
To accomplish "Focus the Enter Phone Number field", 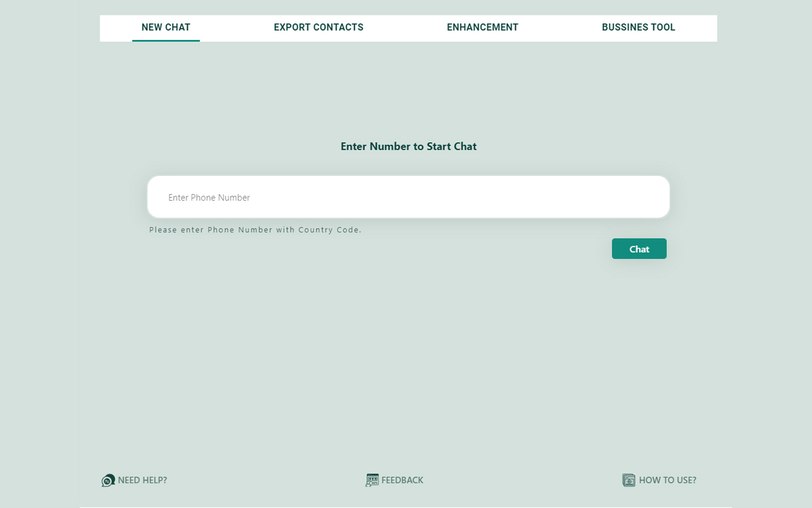I will point(409,197).
